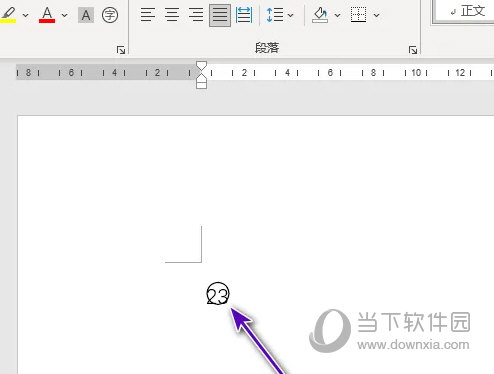The width and height of the screenshot is (494, 374).
Task: Apply the red font color
Action: [47, 15]
